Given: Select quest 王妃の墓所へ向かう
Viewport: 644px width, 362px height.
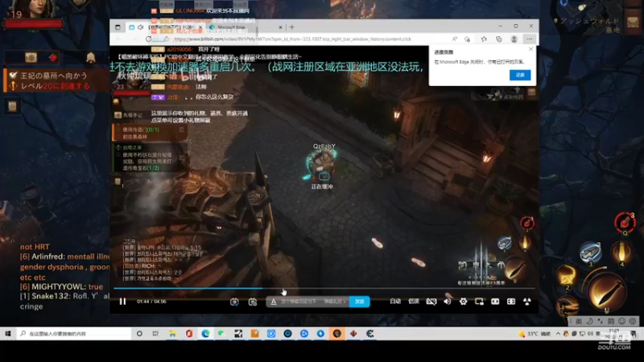Looking at the screenshot, I should 54,76.
